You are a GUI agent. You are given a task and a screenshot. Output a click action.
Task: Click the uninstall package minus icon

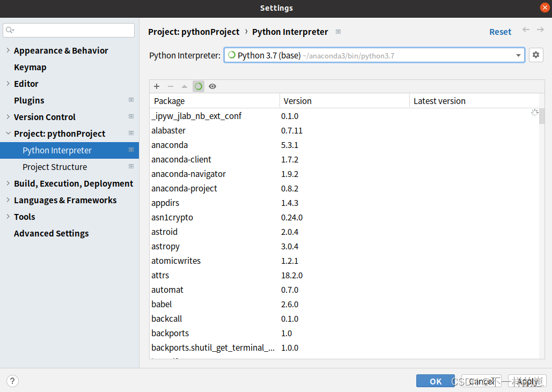[171, 86]
